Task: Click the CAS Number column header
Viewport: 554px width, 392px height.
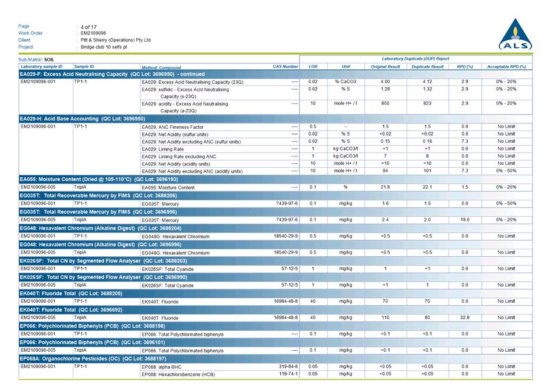Action: click(x=285, y=67)
